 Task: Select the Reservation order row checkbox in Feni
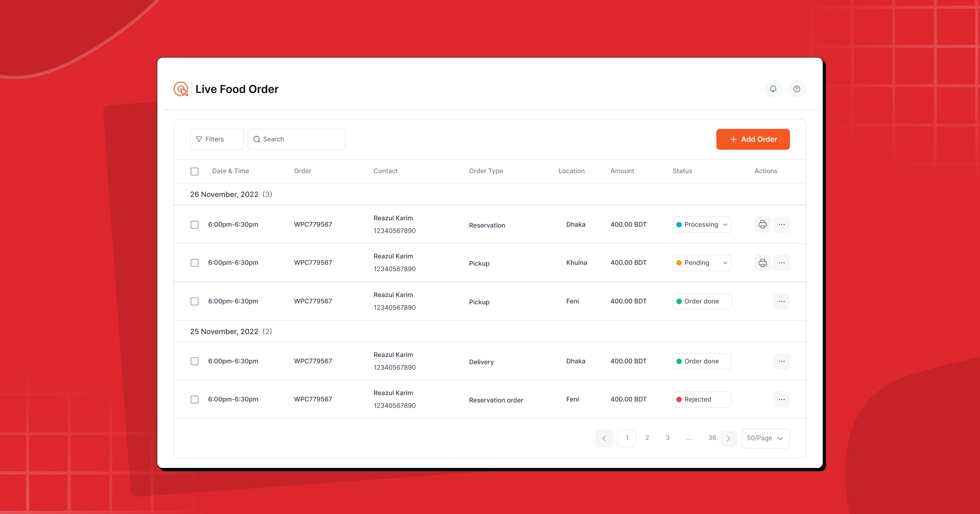click(194, 399)
